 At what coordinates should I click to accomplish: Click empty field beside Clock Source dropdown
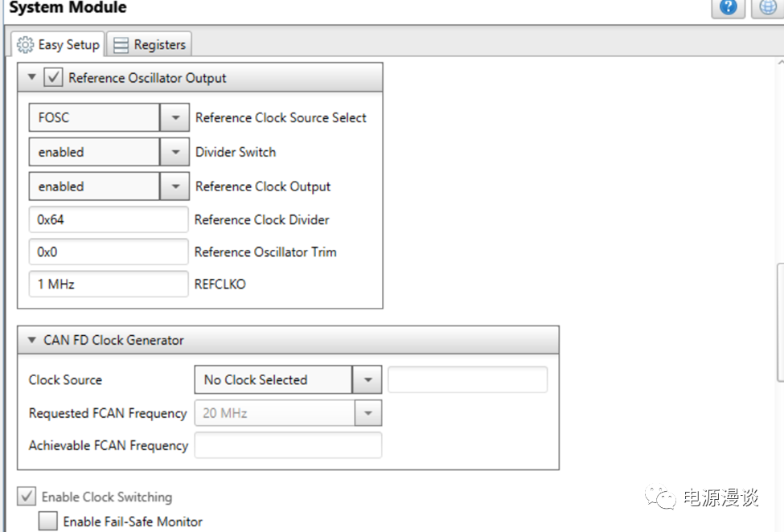pyautogui.click(x=467, y=380)
